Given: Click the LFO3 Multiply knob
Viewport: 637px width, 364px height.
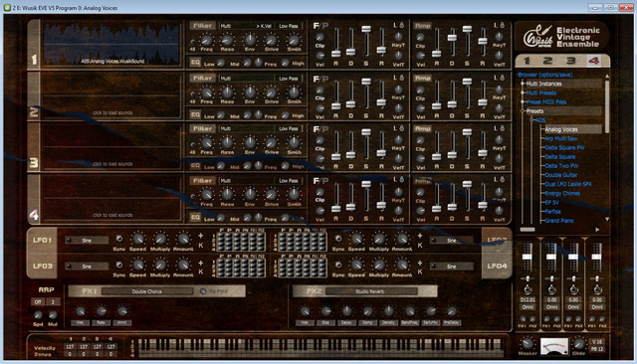Looking at the screenshot, I should pos(160,265).
